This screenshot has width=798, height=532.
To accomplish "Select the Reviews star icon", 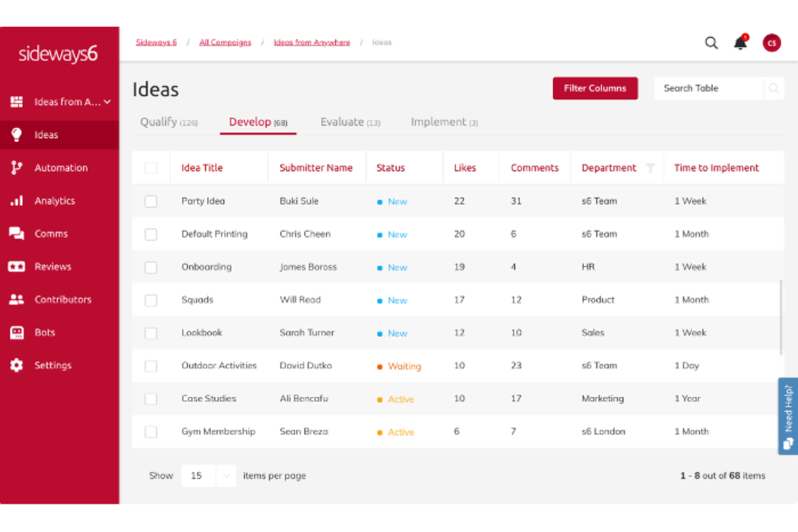I will tap(16, 266).
